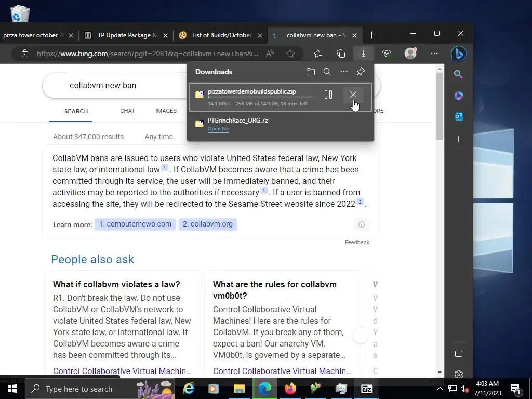Open the notification center icon
This screenshot has width=532, height=399.
[x=516, y=389]
